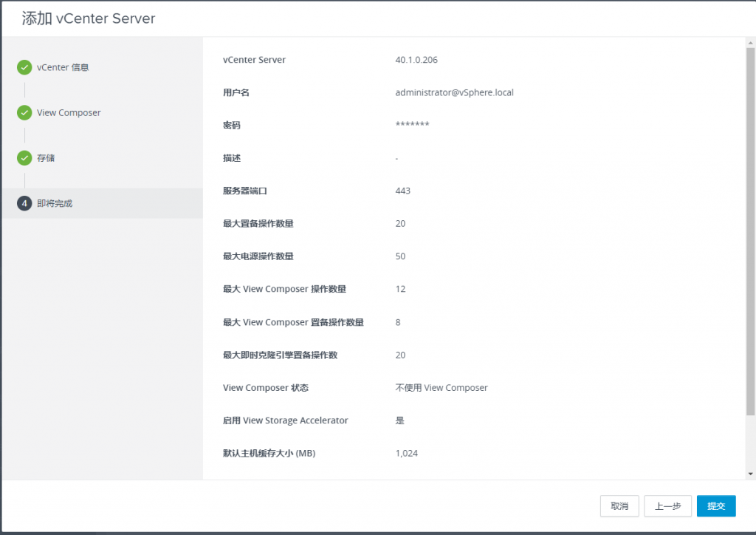This screenshot has width=756, height=535.
Task: Open the vCenter 信息 wizard step
Action: click(63, 67)
